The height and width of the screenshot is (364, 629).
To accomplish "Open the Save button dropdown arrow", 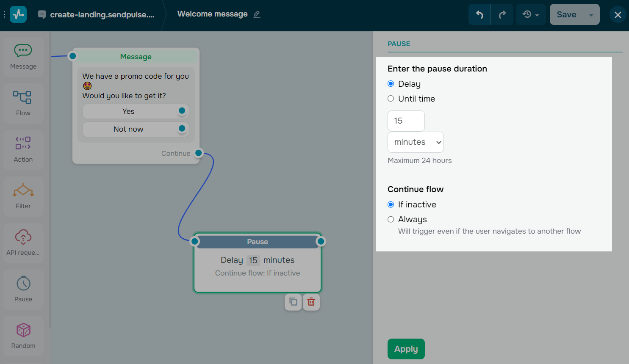I will point(591,14).
